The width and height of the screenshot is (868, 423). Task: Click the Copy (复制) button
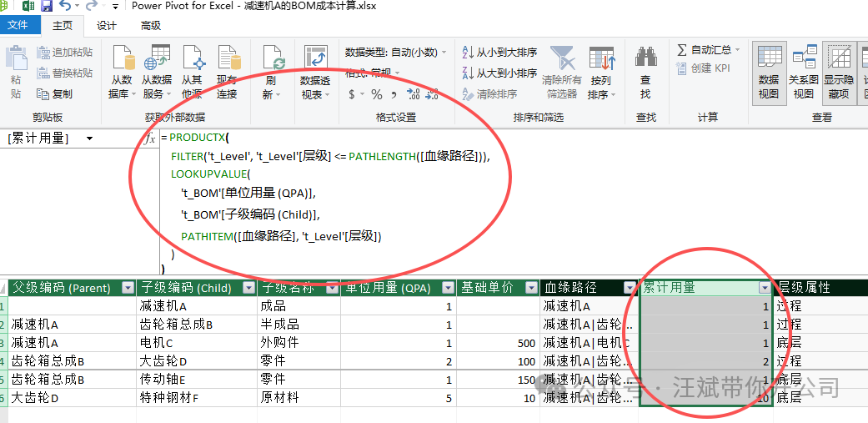pyautogui.click(x=54, y=94)
